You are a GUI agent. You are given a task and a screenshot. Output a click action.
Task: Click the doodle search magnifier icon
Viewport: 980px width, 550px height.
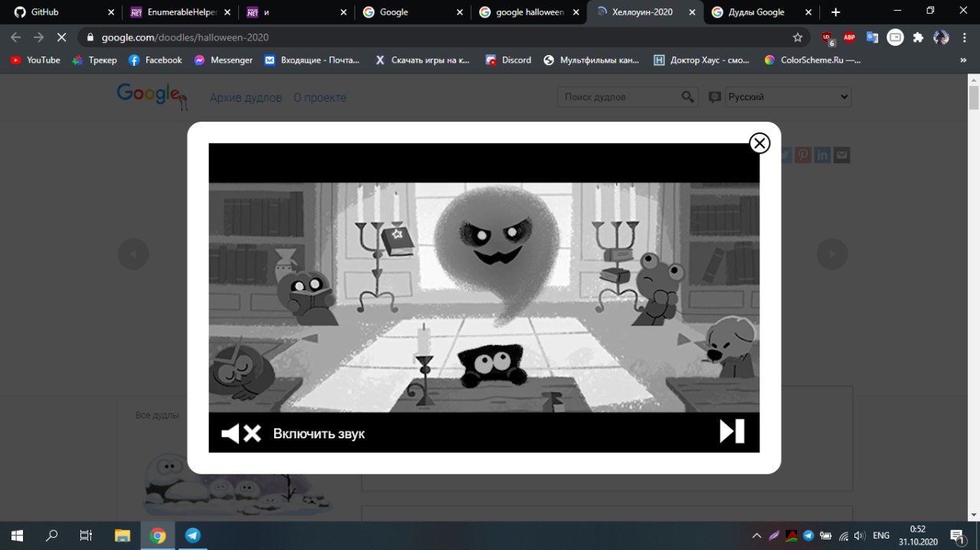coord(688,97)
